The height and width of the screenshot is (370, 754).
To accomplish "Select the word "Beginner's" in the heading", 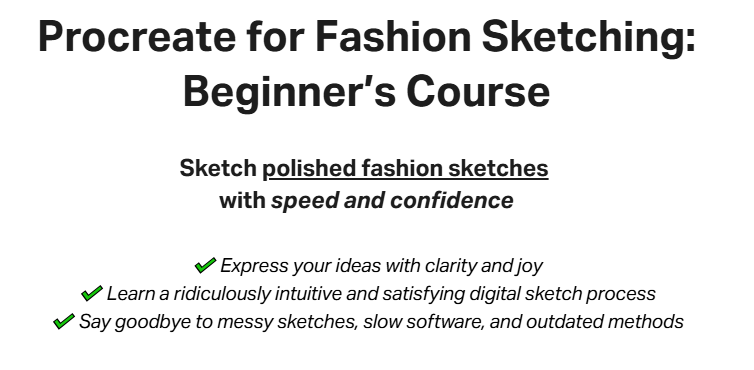I will 289,92.
